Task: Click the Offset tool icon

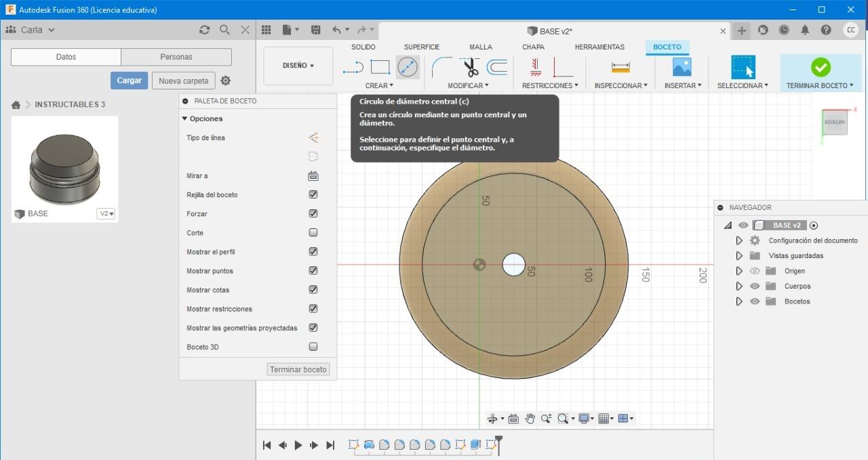Action: (497, 67)
